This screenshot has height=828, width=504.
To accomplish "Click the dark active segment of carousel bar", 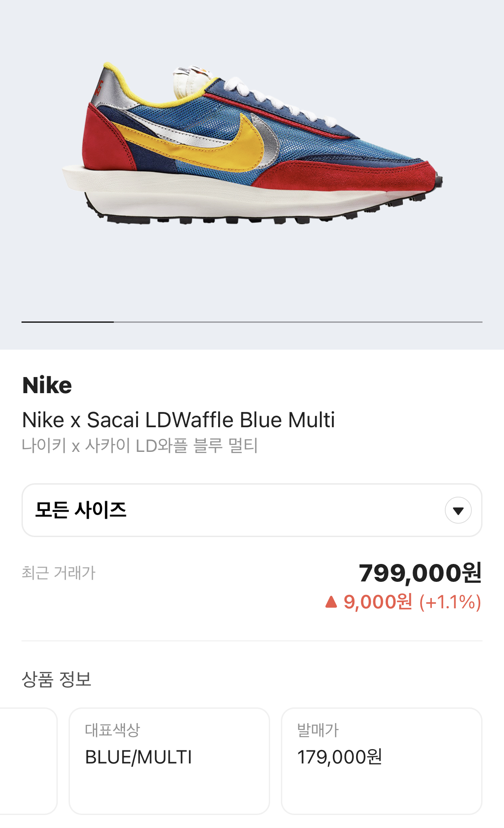I will coord(68,322).
